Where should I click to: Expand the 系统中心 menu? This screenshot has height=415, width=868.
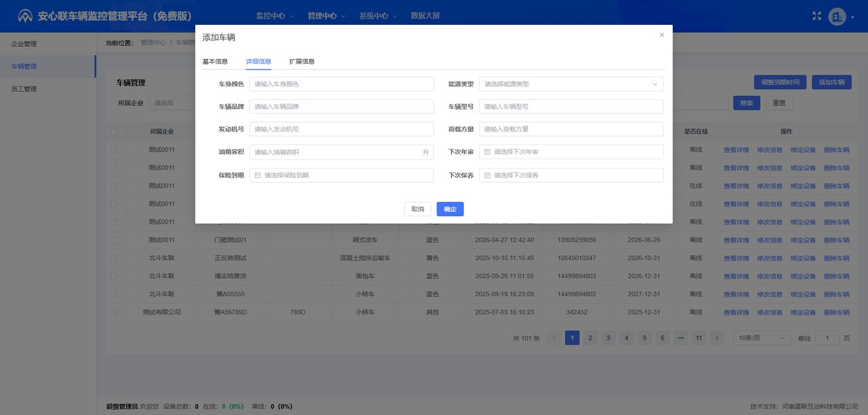click(x=378, y=16)
